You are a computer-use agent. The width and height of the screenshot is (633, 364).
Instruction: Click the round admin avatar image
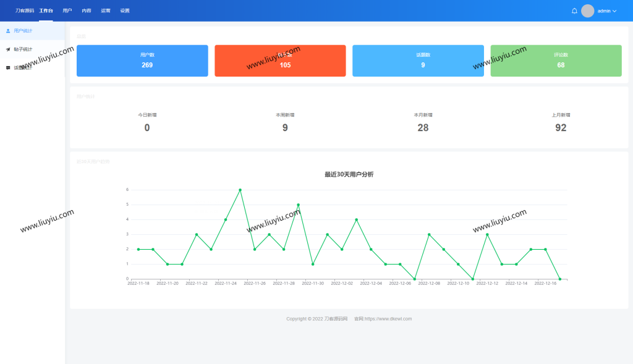pyautogui.click(x=588, y=11)
